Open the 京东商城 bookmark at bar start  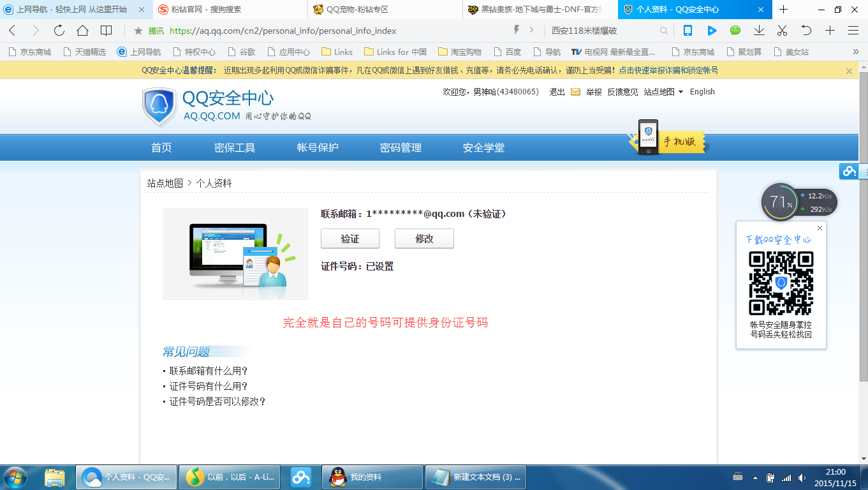click(x=29, y=52)
